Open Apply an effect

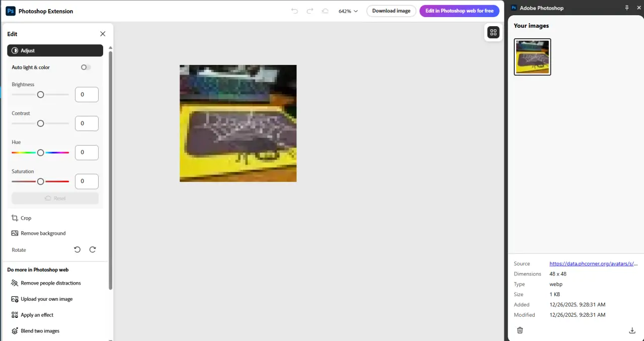(x=32, y=315)
